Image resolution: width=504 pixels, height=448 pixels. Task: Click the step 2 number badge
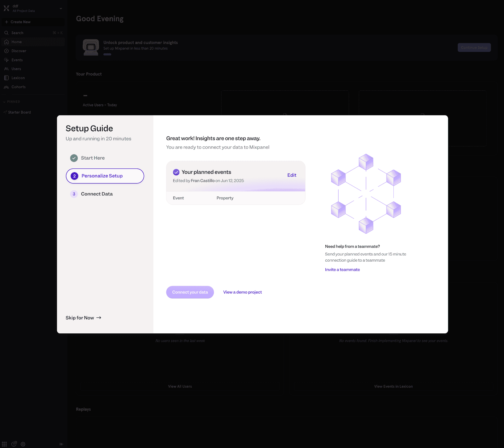74,176
